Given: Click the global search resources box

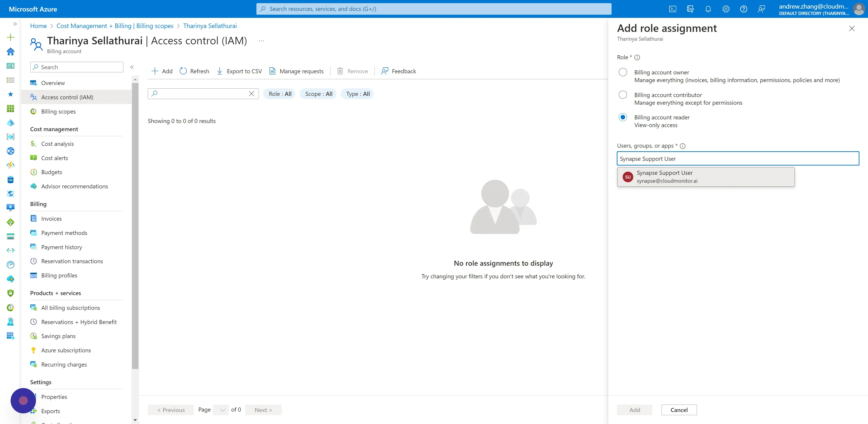Looking at the screenshot, I should point(434,9).
